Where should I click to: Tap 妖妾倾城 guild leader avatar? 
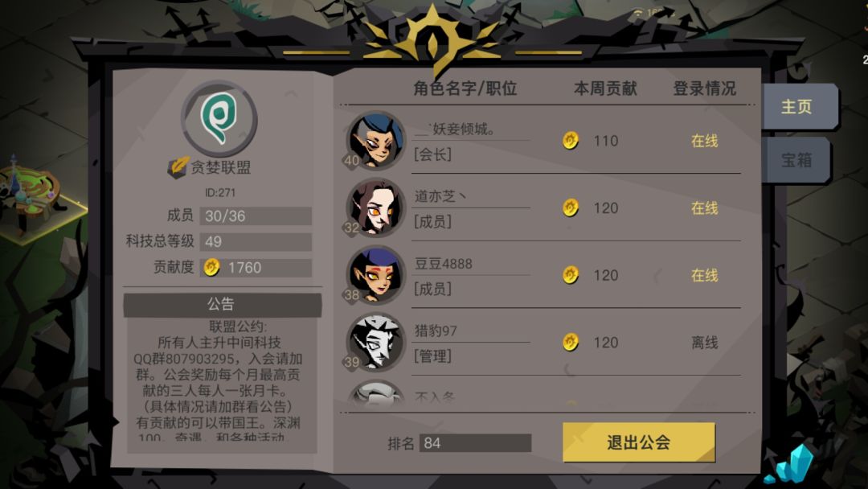point(376,141)
